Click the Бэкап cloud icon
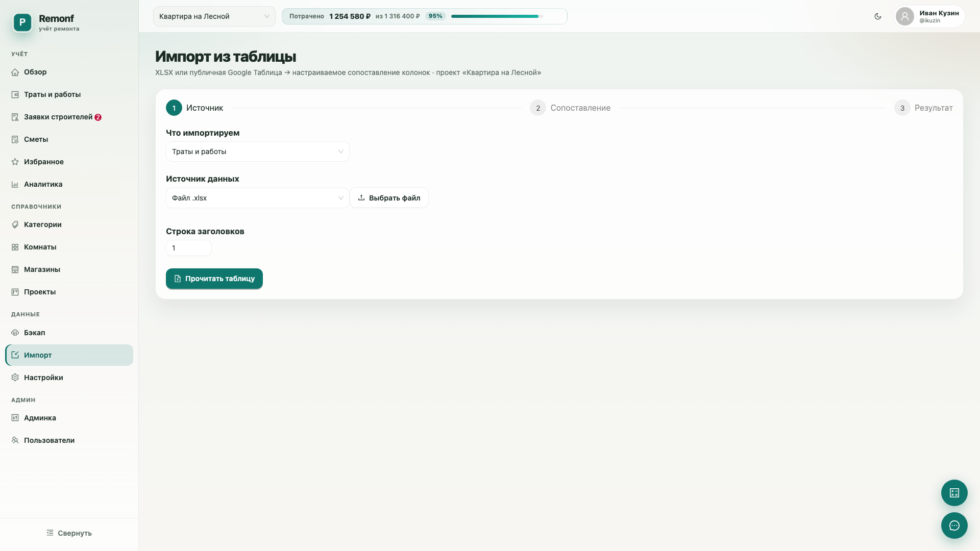980x551 pixels. (15, 333)
